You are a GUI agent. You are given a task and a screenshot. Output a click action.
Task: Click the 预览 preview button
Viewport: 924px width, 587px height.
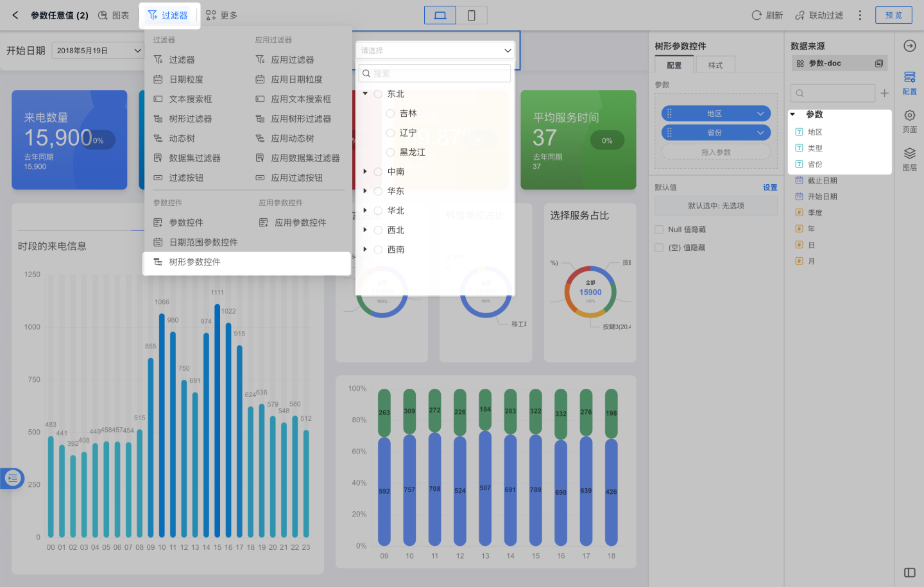coord(893,15)
